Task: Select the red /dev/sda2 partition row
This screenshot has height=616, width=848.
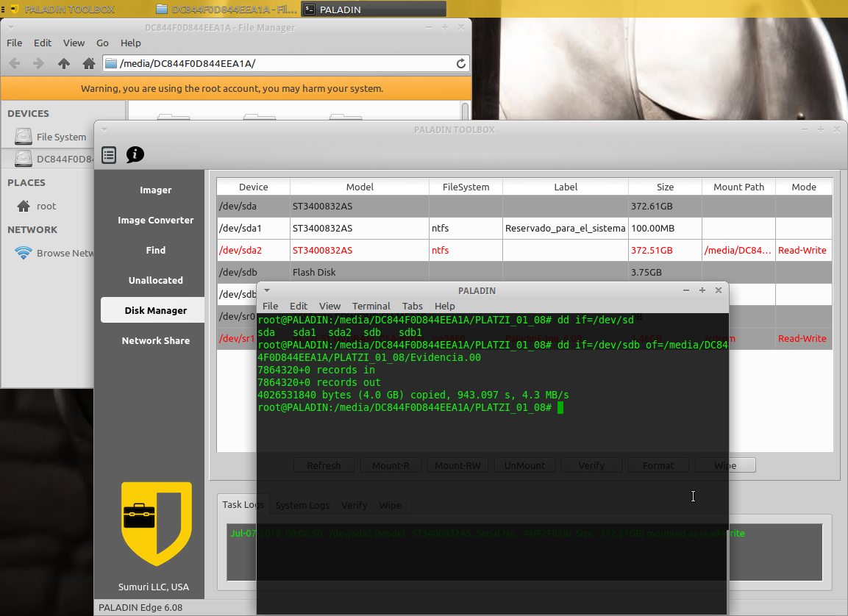Action: 524,250
